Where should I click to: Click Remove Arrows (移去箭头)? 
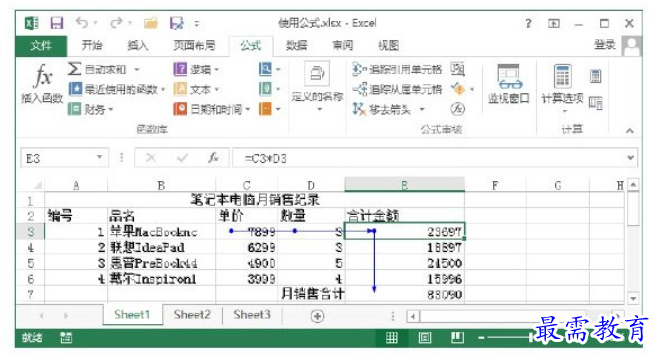[x=382, y=109]
